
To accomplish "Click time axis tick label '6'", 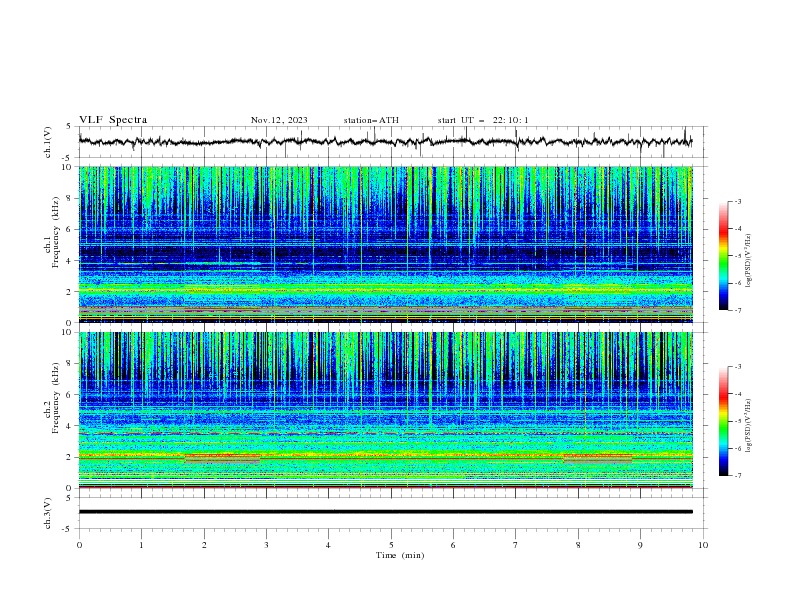I will [454, 545].
